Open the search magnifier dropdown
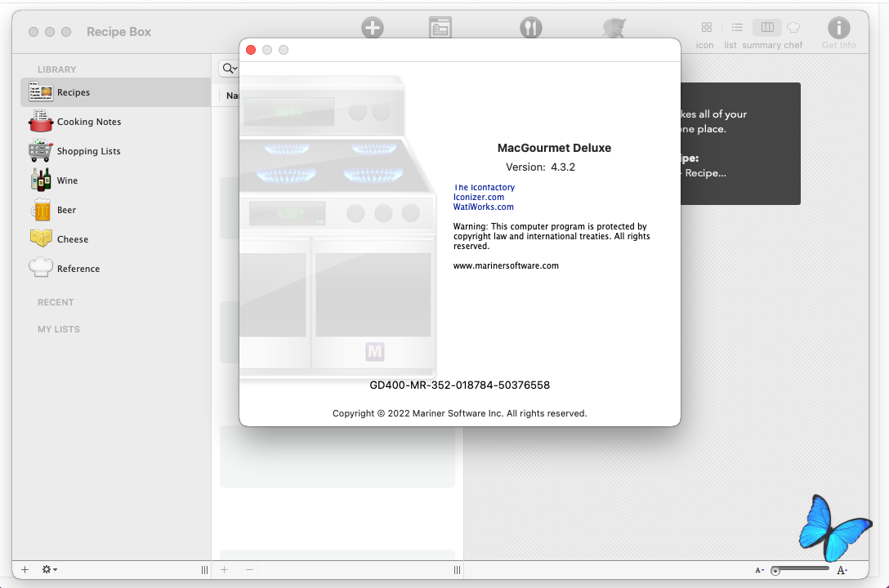 pos(230,69)
